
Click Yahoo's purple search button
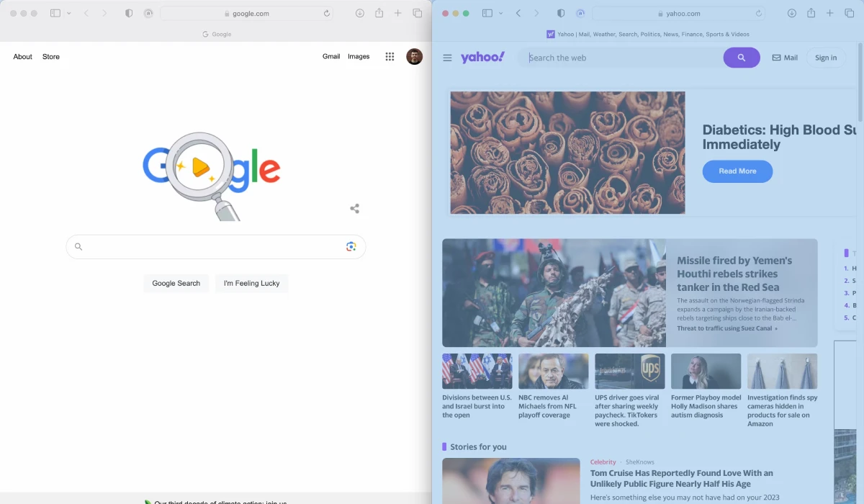click(x=741, y=58)
